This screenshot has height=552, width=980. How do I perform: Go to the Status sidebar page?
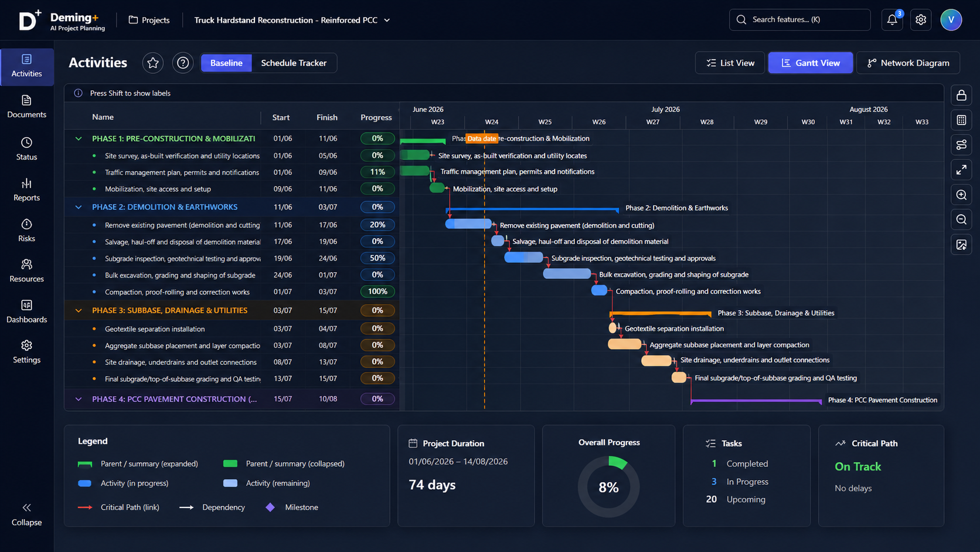pyautogui.click(x=27, y=149)
